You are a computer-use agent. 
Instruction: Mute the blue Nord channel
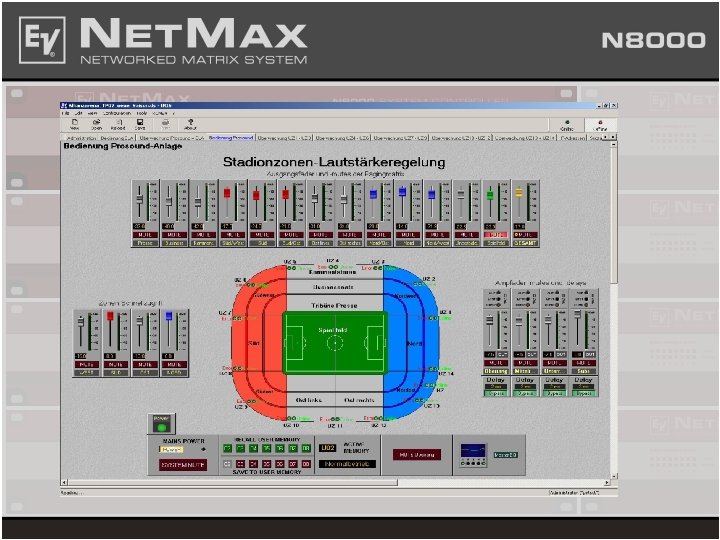click(x=408, y=235)
